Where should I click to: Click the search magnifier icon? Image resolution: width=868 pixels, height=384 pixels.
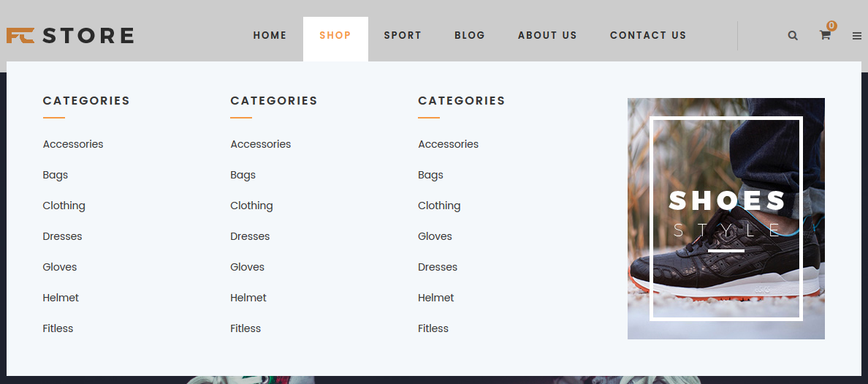click(793, 35)
